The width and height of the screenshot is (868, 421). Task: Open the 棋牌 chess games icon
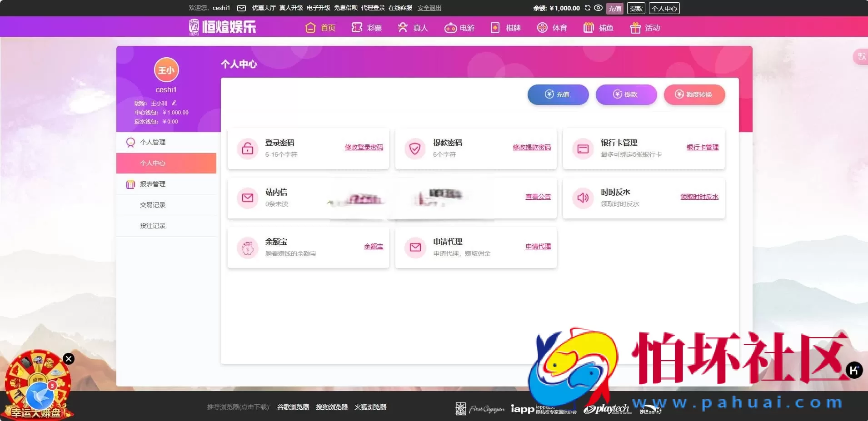(495, 28)
